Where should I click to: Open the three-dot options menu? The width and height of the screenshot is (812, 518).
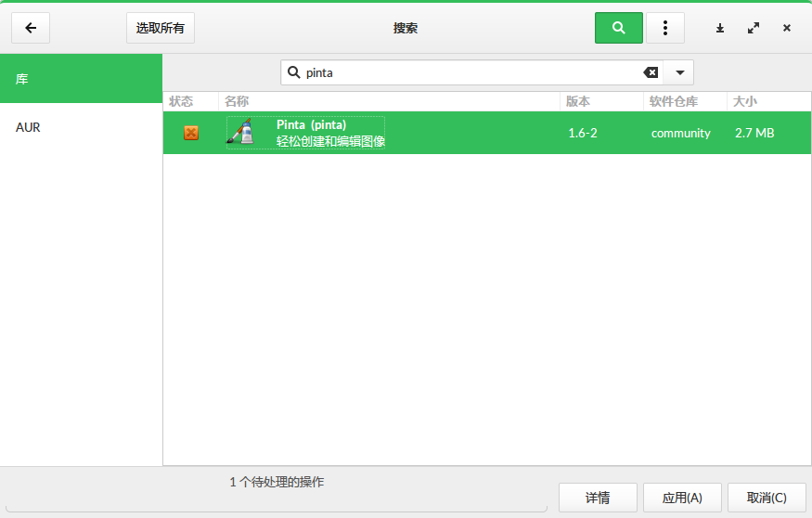click(x=665, y=28)
